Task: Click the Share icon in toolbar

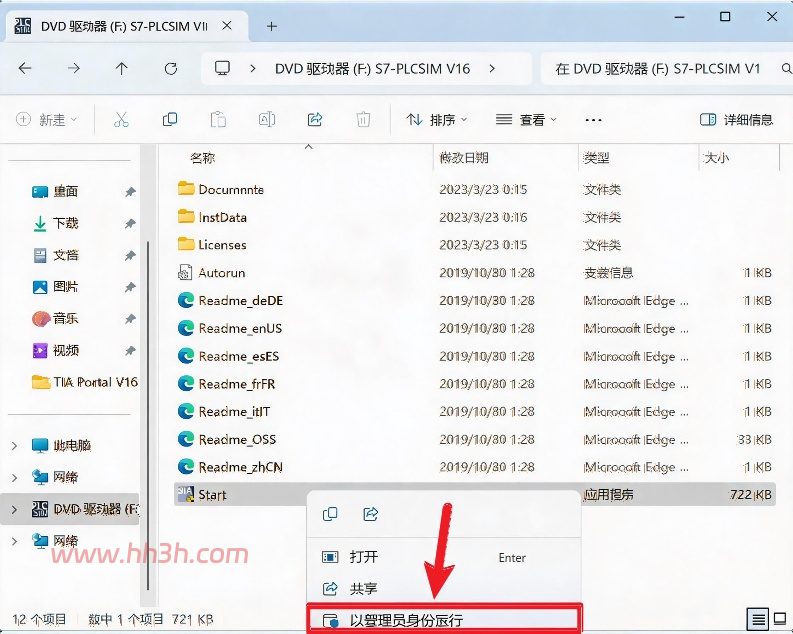Action: (315, 120)
